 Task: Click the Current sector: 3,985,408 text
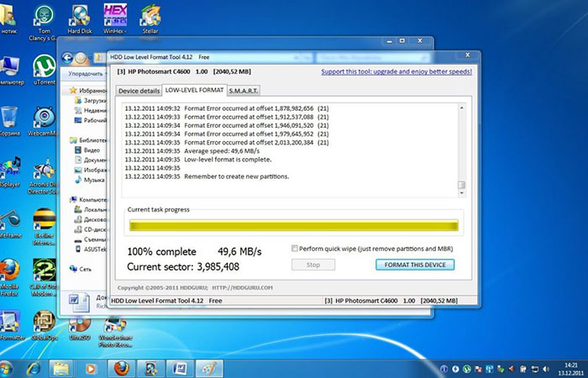(183, 266)
